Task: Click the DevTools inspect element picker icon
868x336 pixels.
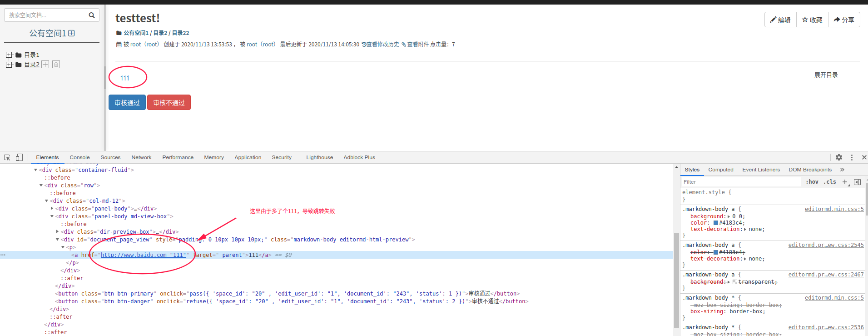Action: [x=7, y=157]
